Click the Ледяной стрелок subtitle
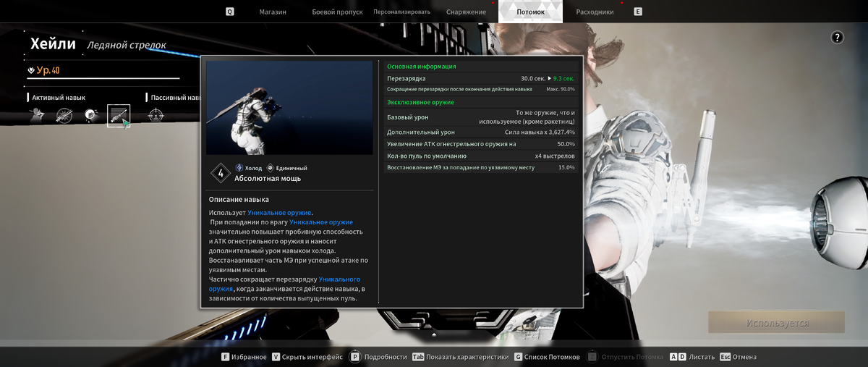 [127, 45]
